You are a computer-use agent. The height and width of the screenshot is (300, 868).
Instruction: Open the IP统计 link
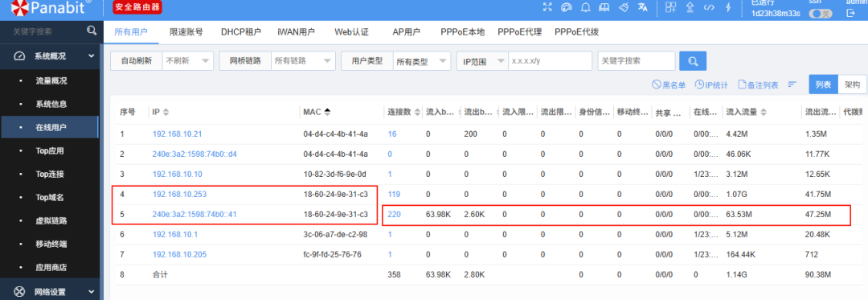tap(711, 84)
